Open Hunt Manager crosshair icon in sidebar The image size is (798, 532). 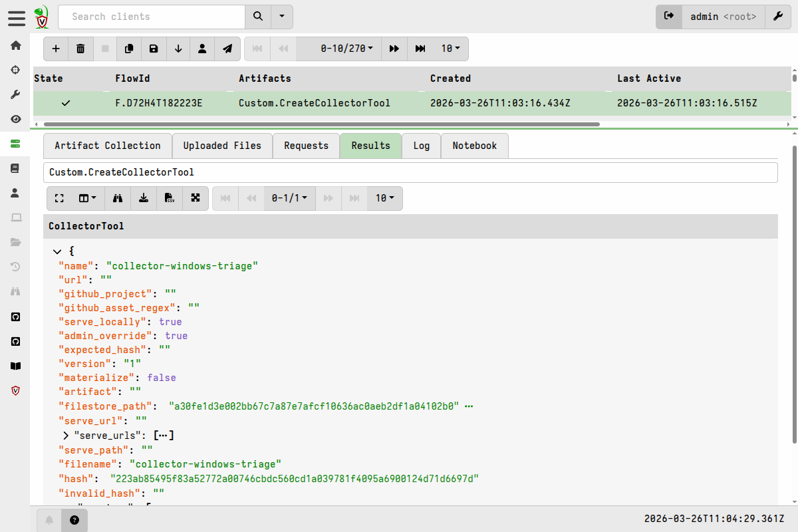(16, 70)
